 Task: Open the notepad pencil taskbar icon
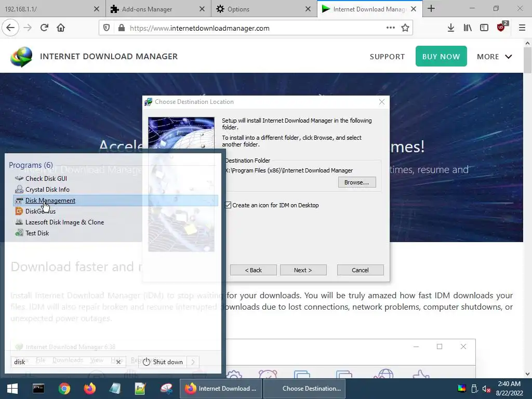[x=140, y=389]
